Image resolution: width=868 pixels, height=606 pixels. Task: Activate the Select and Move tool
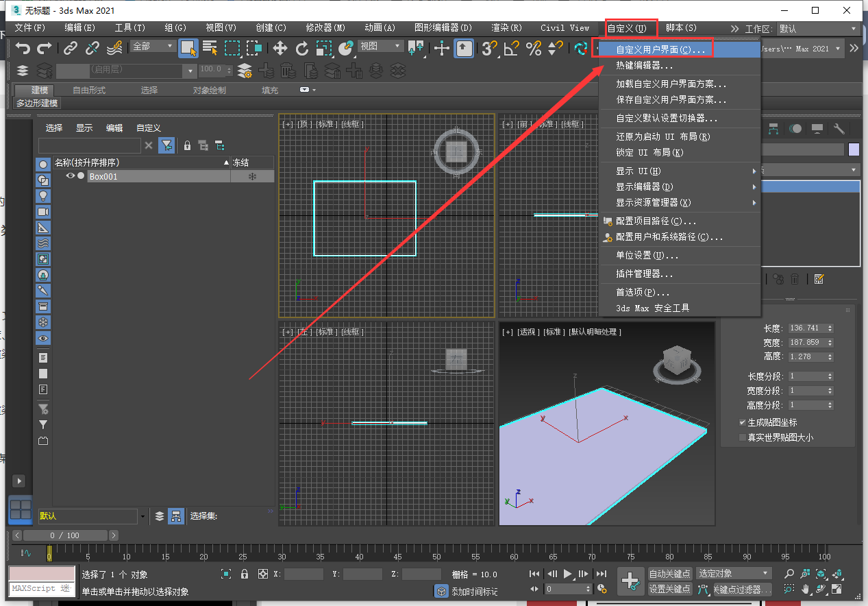pos(280,48)
